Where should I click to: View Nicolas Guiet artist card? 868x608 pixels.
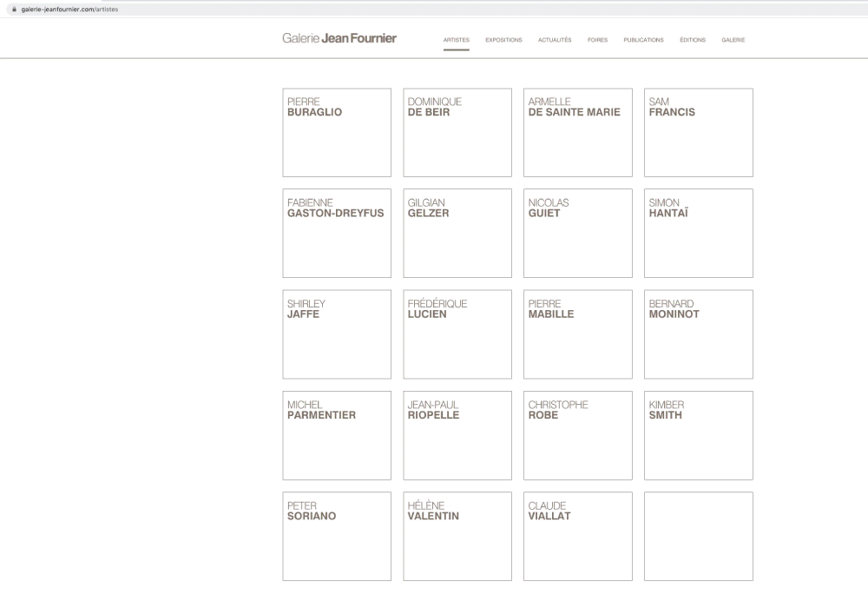pyautogui.click(x=578, y=233)
